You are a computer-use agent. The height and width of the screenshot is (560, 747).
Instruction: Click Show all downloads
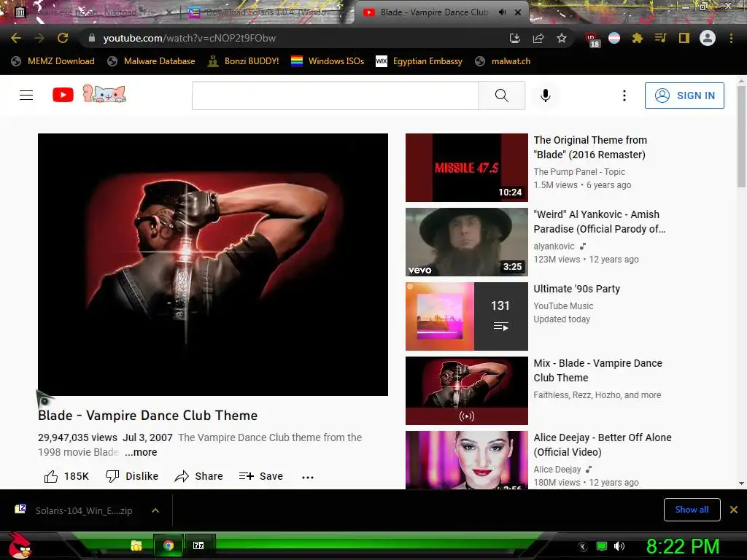pyautogui.click(x=692, y=510)
